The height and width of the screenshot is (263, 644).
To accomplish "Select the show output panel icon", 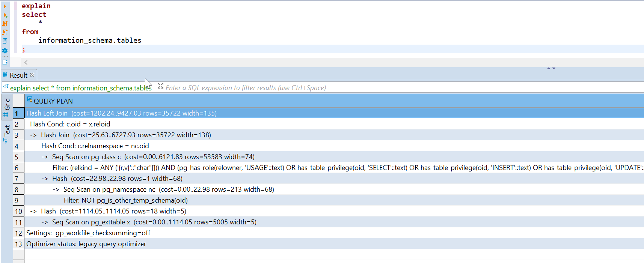I will pos(5,62).
